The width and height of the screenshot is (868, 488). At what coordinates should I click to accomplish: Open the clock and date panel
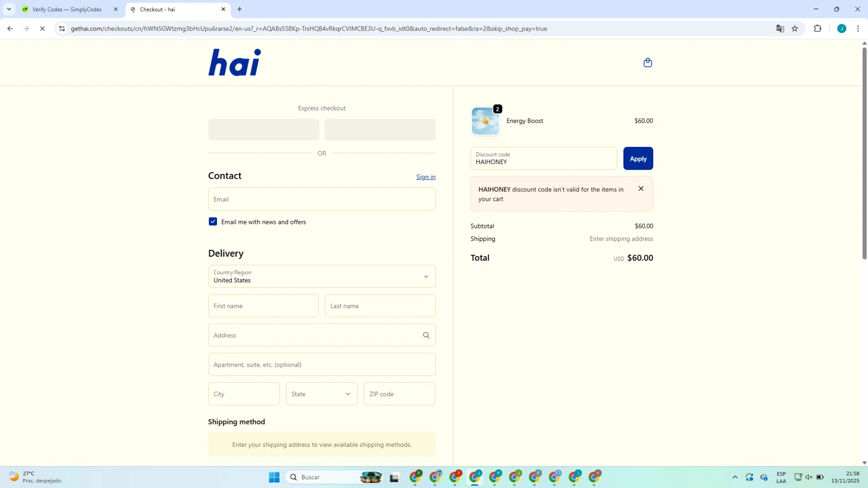click(845, 477)
